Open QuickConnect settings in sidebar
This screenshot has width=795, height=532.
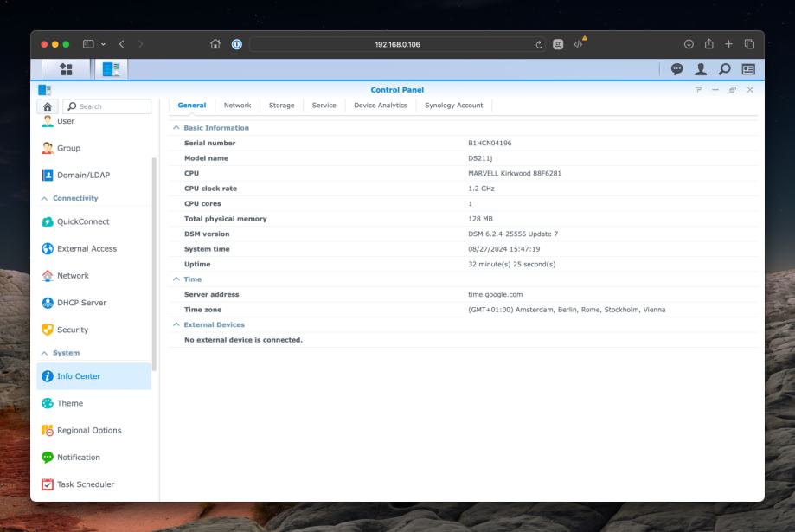point(83,221)
